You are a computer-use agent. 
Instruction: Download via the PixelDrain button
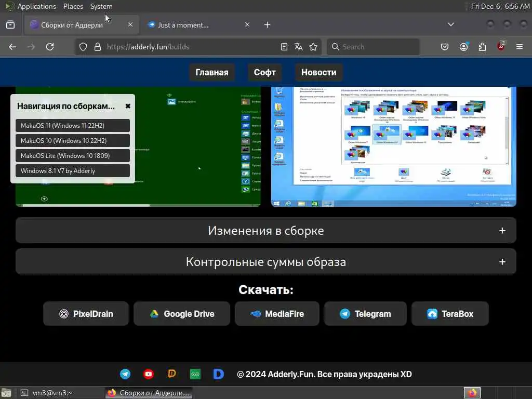(86, 314)
